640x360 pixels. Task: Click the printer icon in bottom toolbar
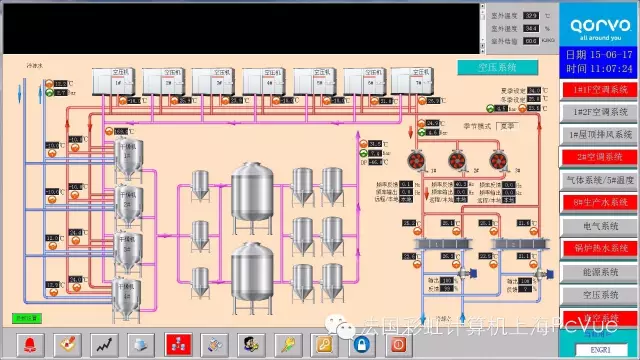tap(141, 345)
